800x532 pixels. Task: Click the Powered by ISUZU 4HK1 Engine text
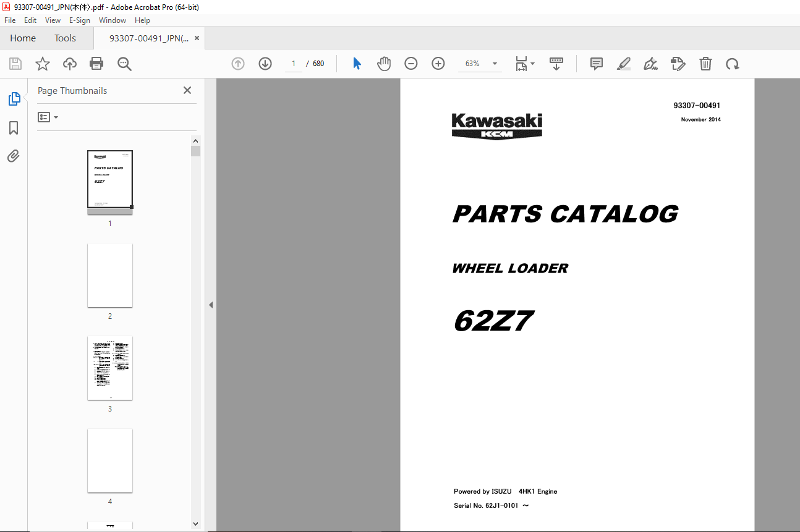point(505,492)
